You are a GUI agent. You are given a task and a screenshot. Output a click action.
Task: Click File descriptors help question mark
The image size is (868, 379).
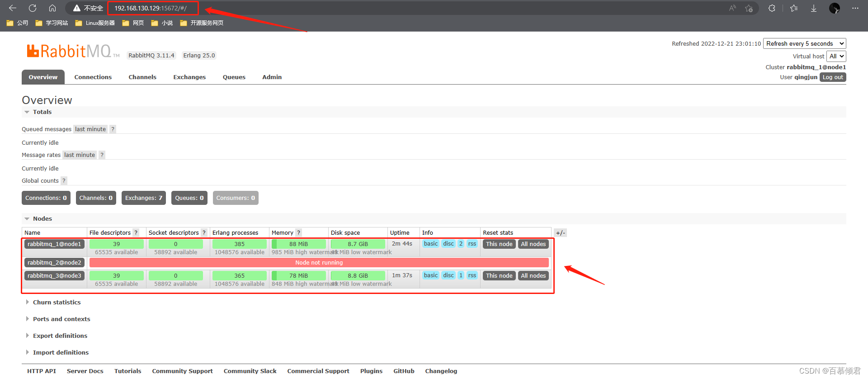[x=136, y=233]
